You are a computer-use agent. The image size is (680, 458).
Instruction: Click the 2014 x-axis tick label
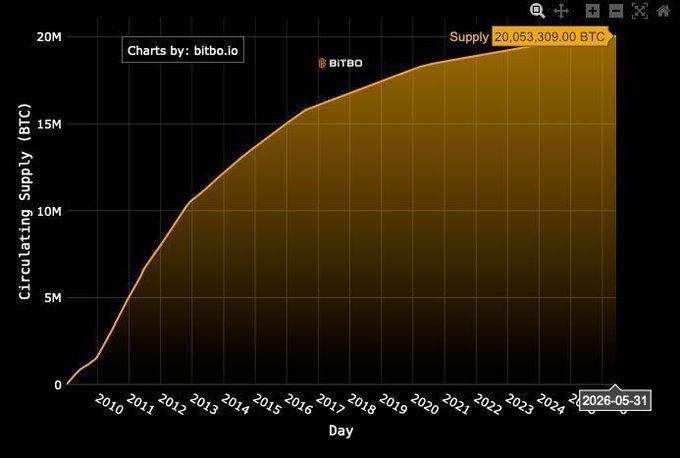235,404
